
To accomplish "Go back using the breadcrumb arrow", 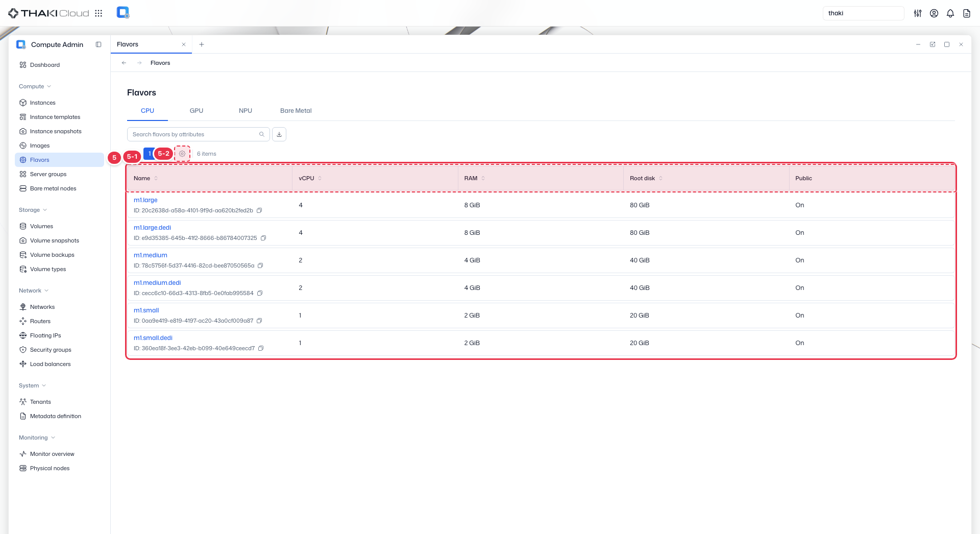I will click(x=124, y=63).
